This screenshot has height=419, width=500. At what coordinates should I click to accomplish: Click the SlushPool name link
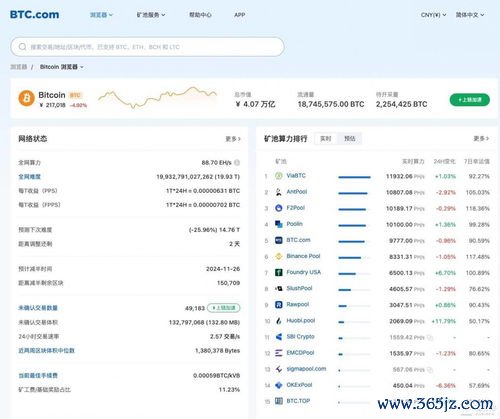point(299,288)
